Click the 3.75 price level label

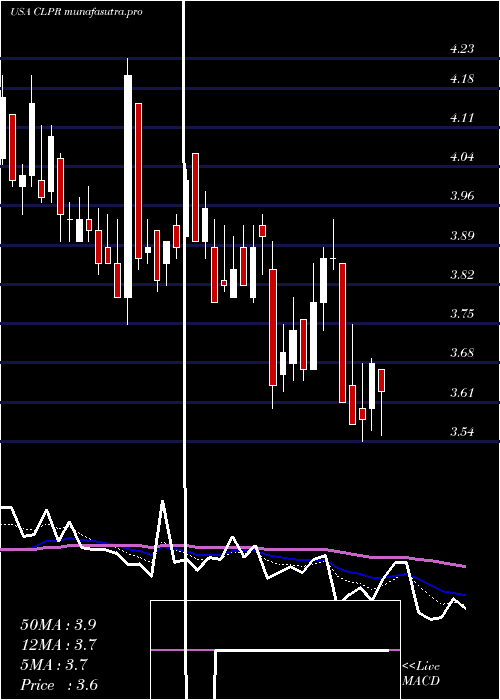[462, 314]
